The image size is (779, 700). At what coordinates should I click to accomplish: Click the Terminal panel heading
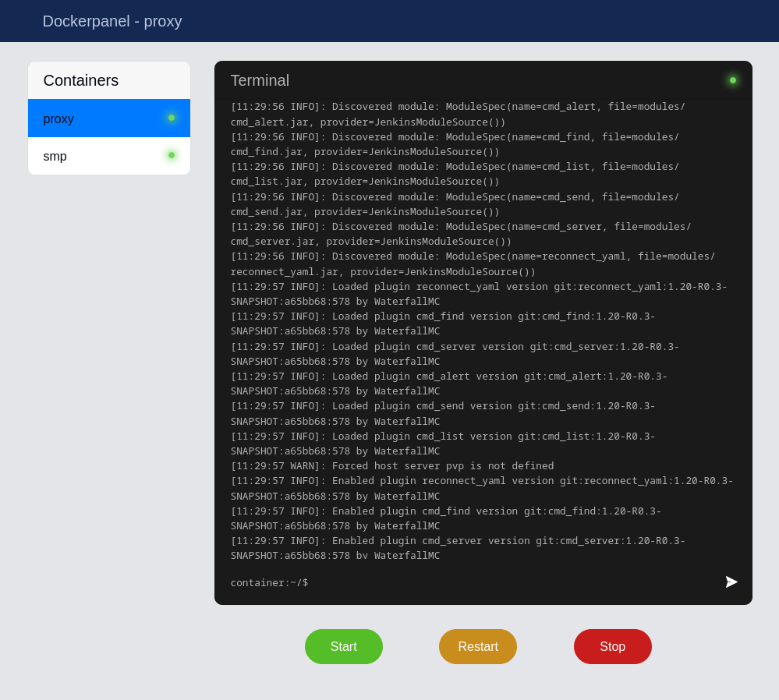(x=260, y=80)
